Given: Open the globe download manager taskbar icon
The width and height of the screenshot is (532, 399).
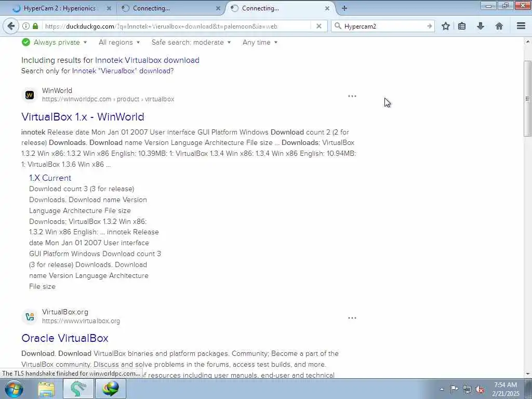Looking at the screenshot, I should [111, 389].
